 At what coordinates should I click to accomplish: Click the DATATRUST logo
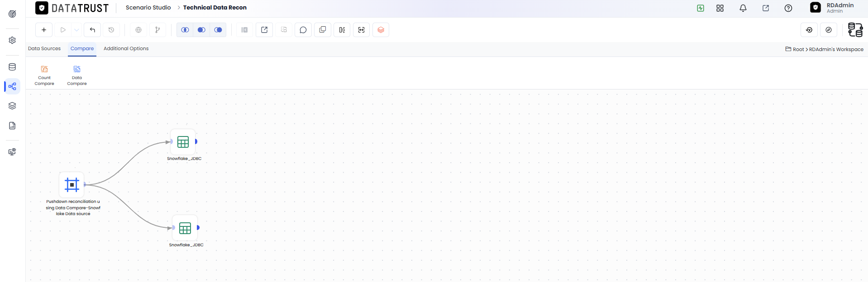[x=72, y=8]
